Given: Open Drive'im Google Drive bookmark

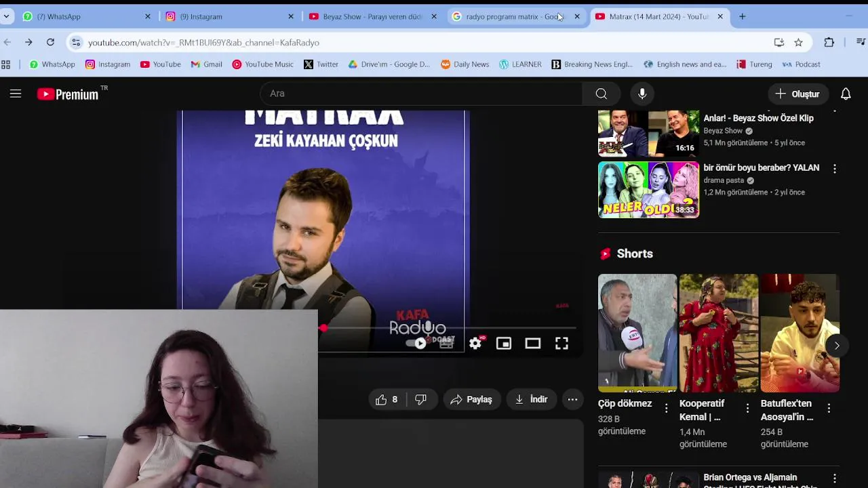Looking at the screenshot, I should [389, 64].
